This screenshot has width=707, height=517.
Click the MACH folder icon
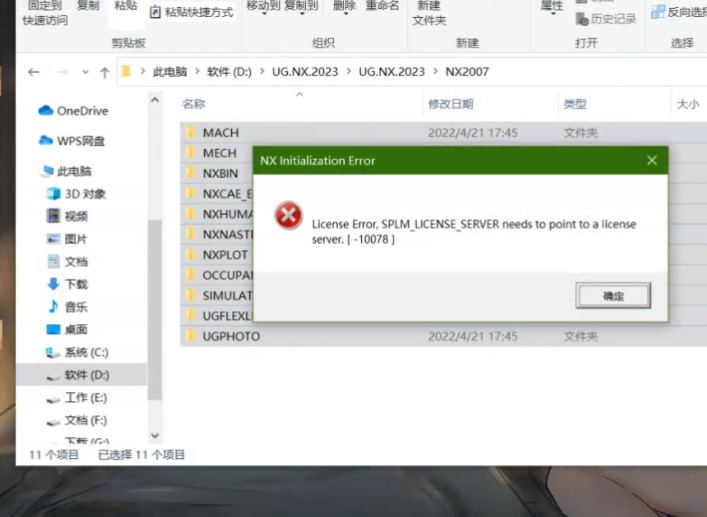[x=191, y=132]
